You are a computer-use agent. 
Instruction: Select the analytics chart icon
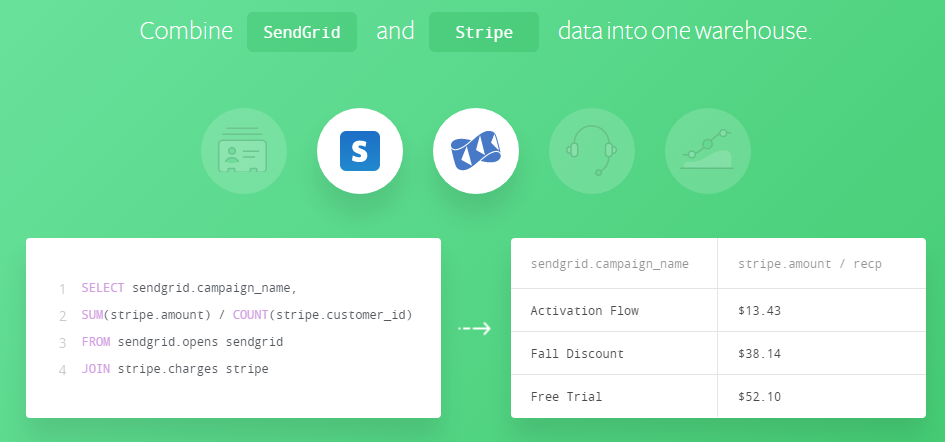[708, 152]
